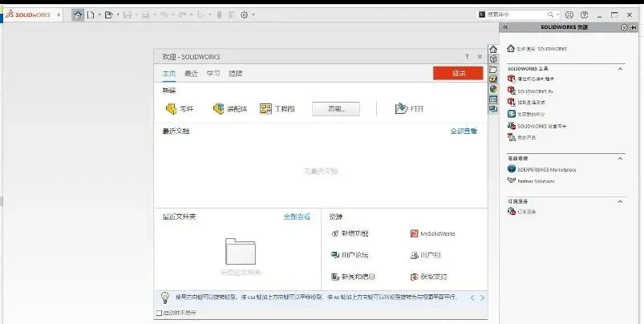Open the MySolidWorks resource link
This screenshot has width=644, height=324.
tap(432, 233)
